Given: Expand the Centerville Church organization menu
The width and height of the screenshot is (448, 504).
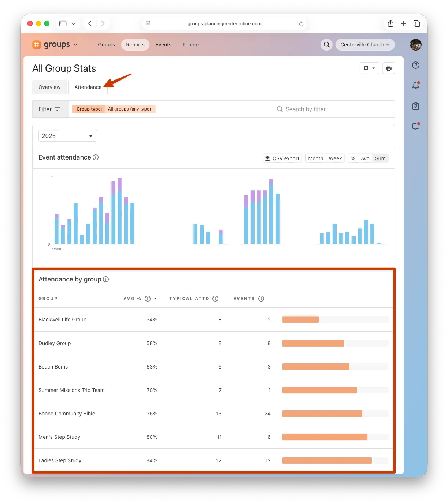Looking at the screenshot, I should pos(365,45).
